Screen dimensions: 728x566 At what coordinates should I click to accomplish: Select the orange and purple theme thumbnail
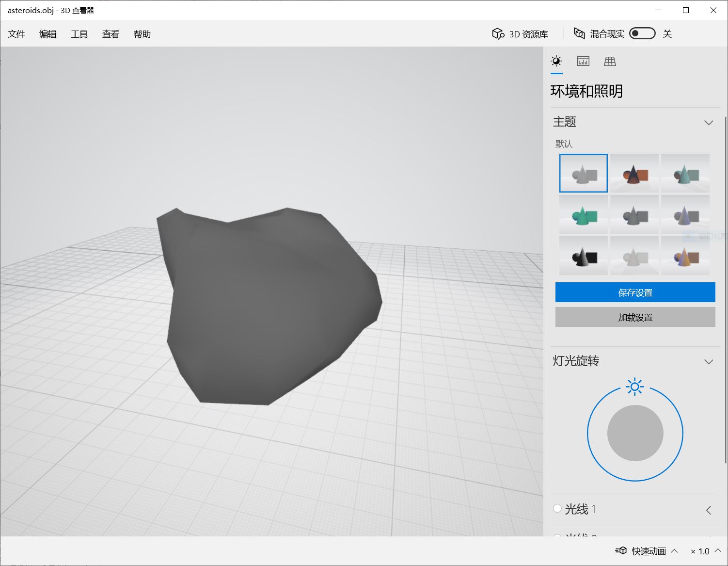(x=685, y=256)
